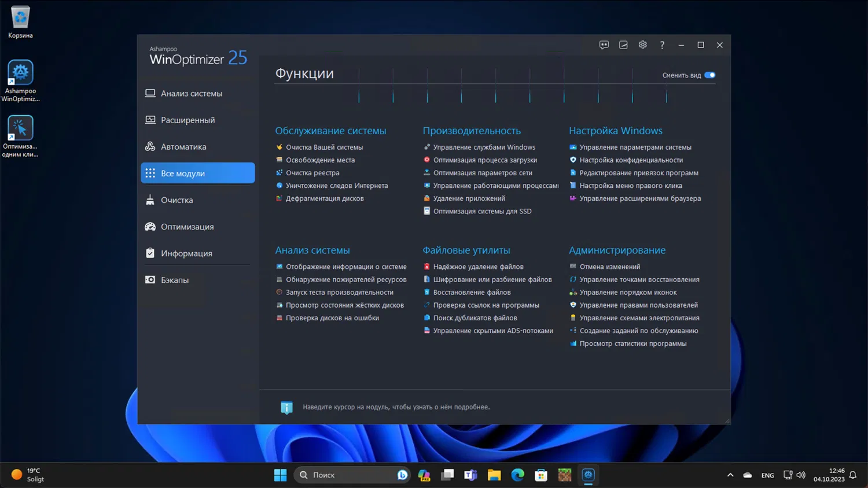Click icon next to 'Проверка дисков на ошибки'
Image resolution: width=868 pixels, height=488 pixels.
tap(279, 318)
